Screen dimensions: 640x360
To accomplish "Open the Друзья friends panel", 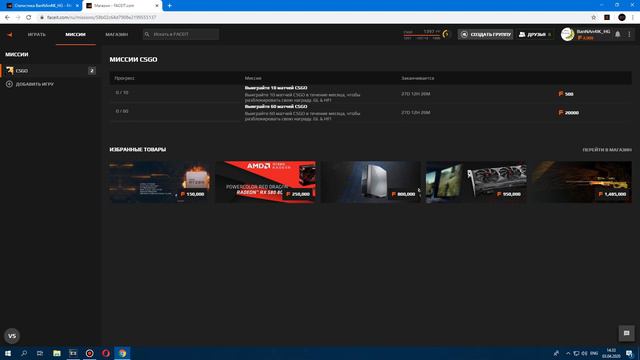I will (x=535, y=35).
